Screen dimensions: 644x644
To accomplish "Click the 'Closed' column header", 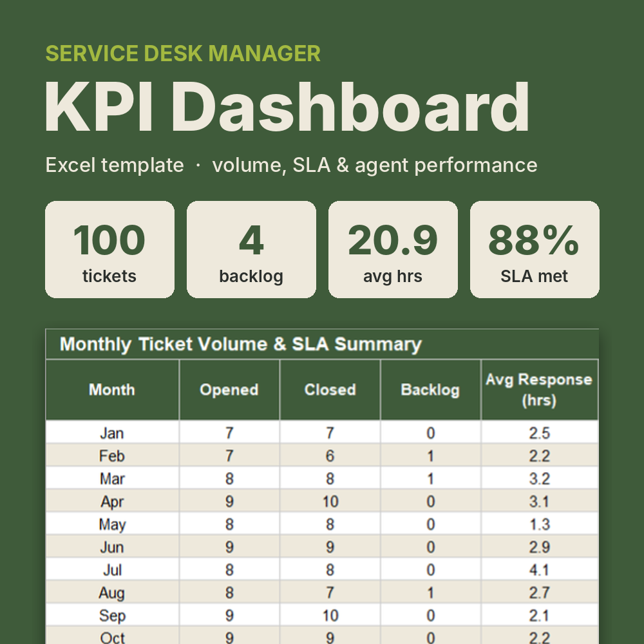I will click(330, 390).
